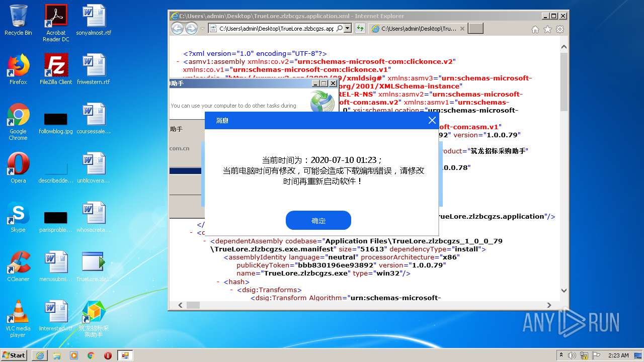Confirm the message dialog with 确定
This screenshot has height=362, width=644.
[318, 220]
